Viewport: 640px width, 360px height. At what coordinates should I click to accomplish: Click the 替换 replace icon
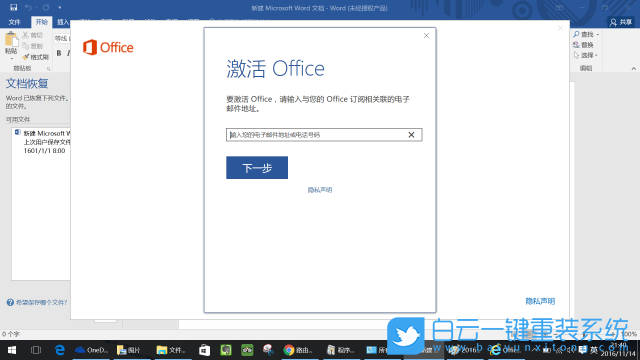click(x=576, y=45)
